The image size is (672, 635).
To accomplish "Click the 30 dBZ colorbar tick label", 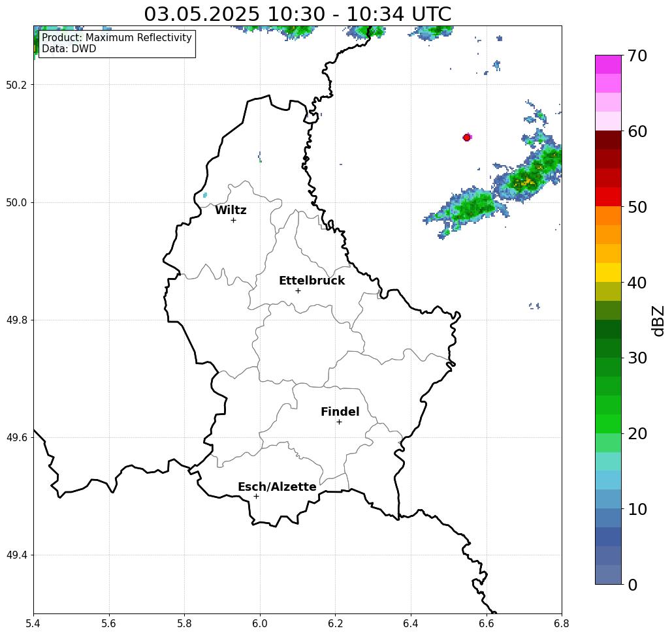I will tap(637, 358).
